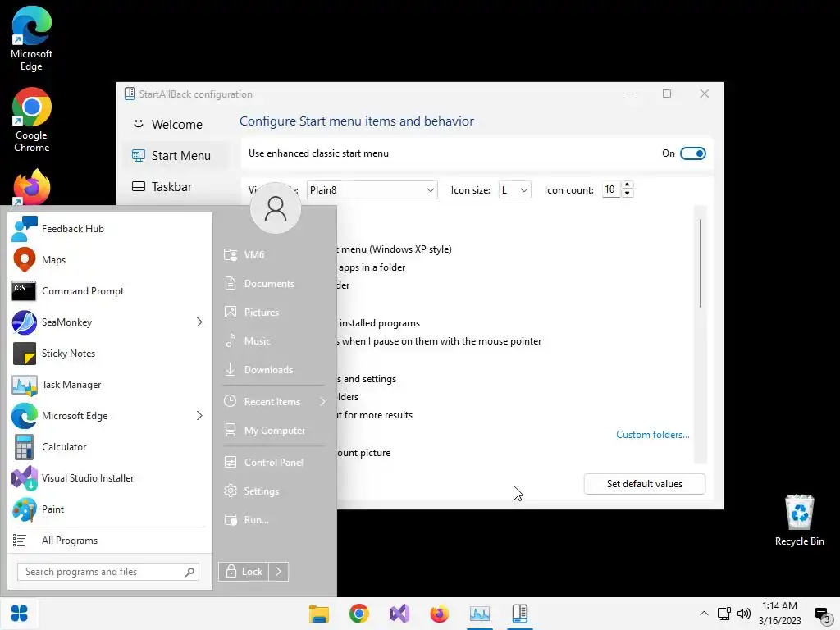Image resolution: width=840 pixels, height=630 pixels.
Task: Click the Windows Start button
Action: (20, 614)
